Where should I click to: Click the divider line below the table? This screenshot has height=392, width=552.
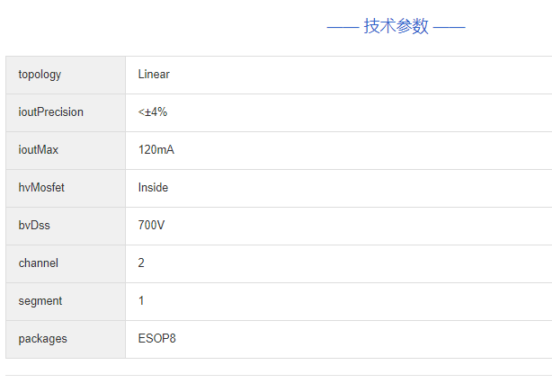pos(279,375)
